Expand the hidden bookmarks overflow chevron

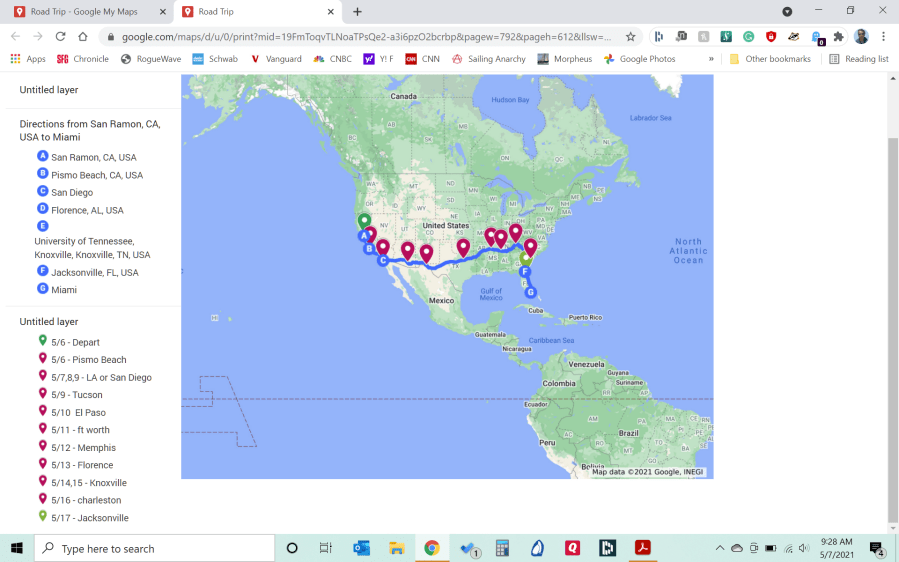point(711,59)
